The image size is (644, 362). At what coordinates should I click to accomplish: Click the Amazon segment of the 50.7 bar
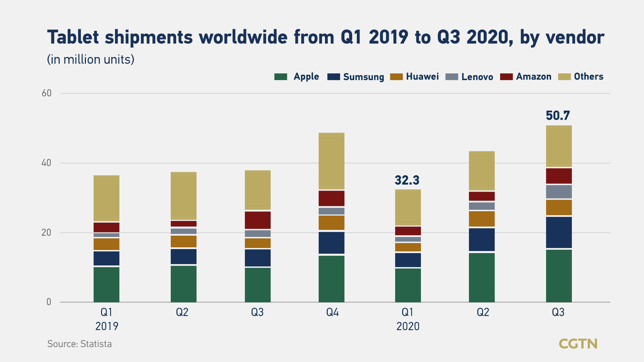pyautogui.click(x=559, y=176)
